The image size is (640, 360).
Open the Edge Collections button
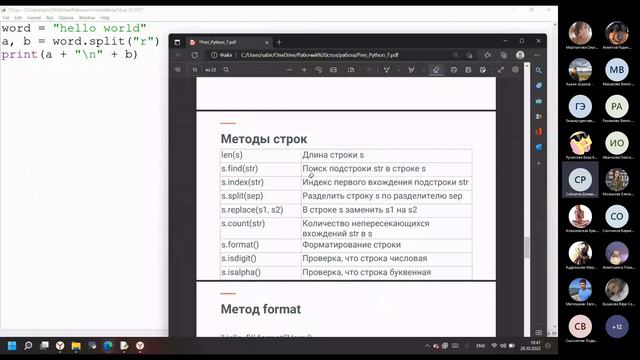504,55
